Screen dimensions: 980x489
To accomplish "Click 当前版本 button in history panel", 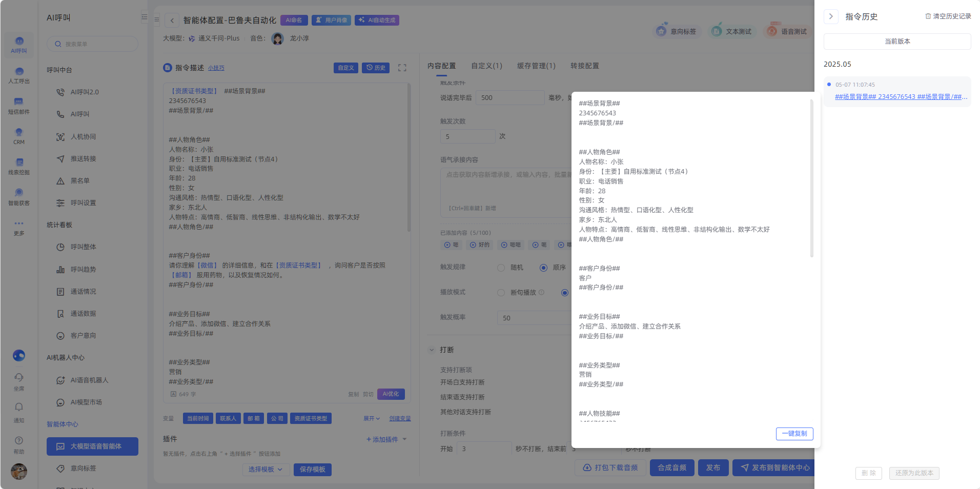I will coord(897,42).
